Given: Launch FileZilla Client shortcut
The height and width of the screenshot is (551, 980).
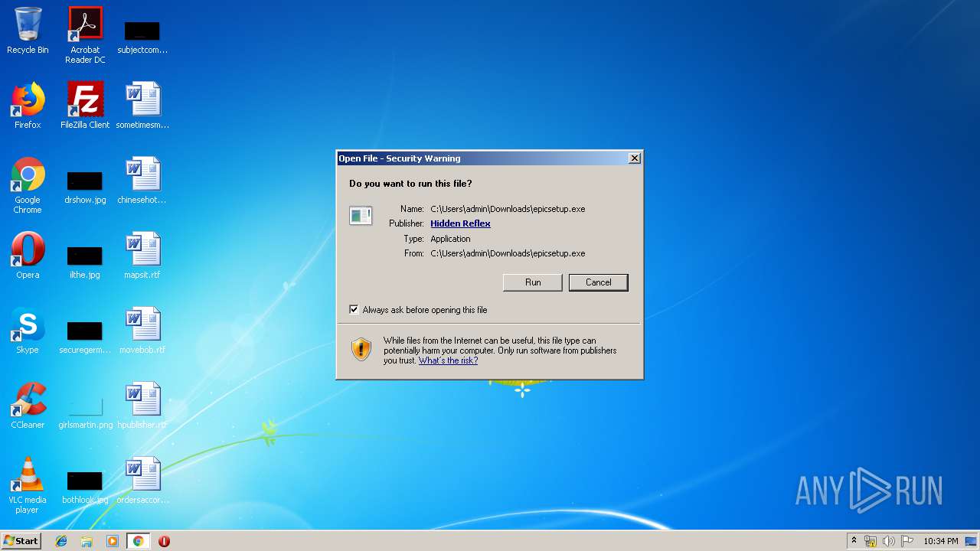Looking at the screenshot, I should (x=85, y=106).
